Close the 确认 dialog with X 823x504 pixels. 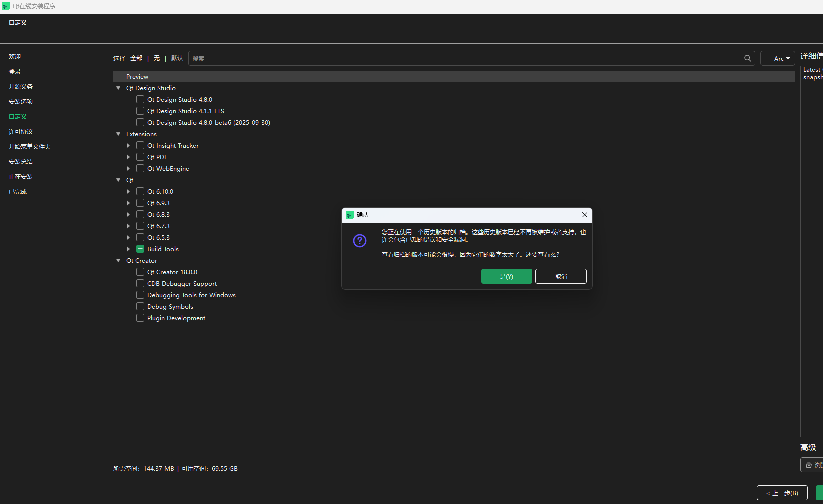[584, 215]
